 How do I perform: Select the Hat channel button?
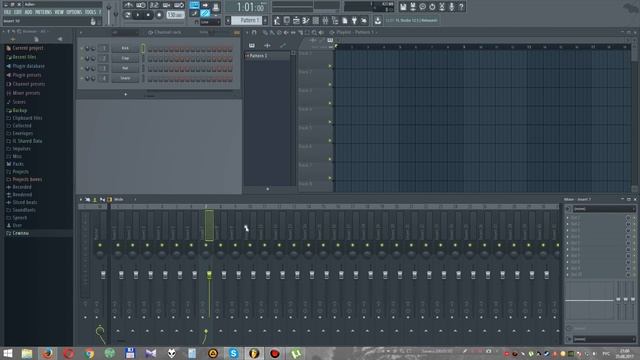125,68
